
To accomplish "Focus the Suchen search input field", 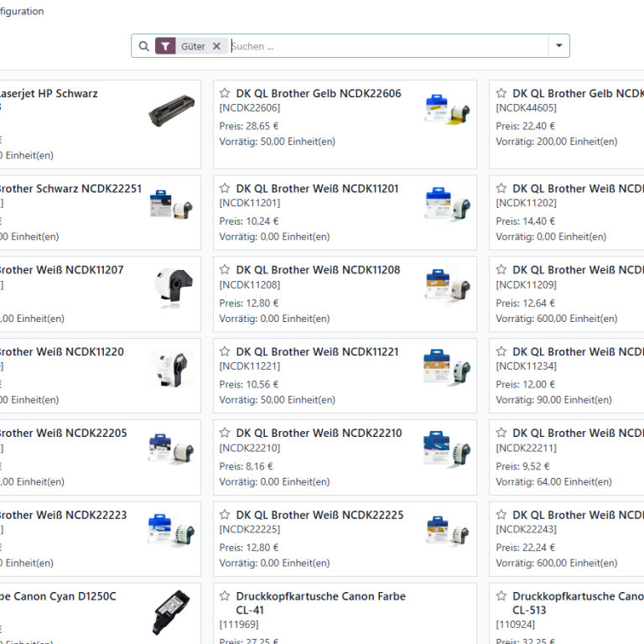I will tap(388, 46).
